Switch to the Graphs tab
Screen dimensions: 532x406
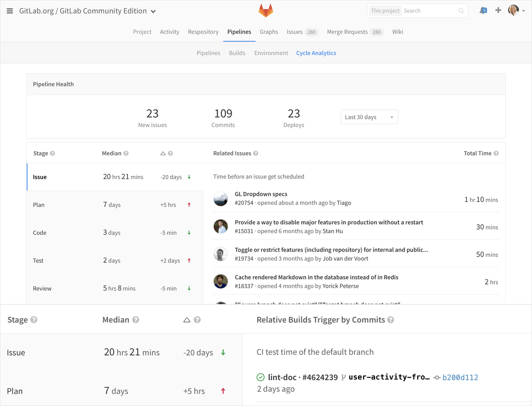[x=269, y=32]
